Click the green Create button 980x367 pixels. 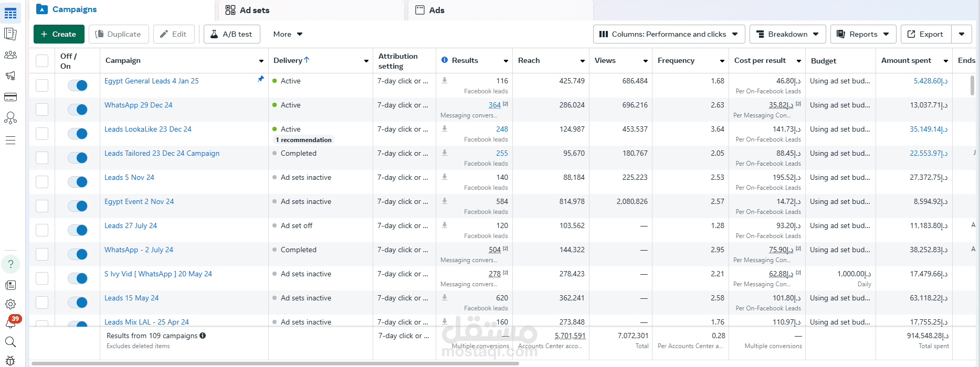coord(58,34)
